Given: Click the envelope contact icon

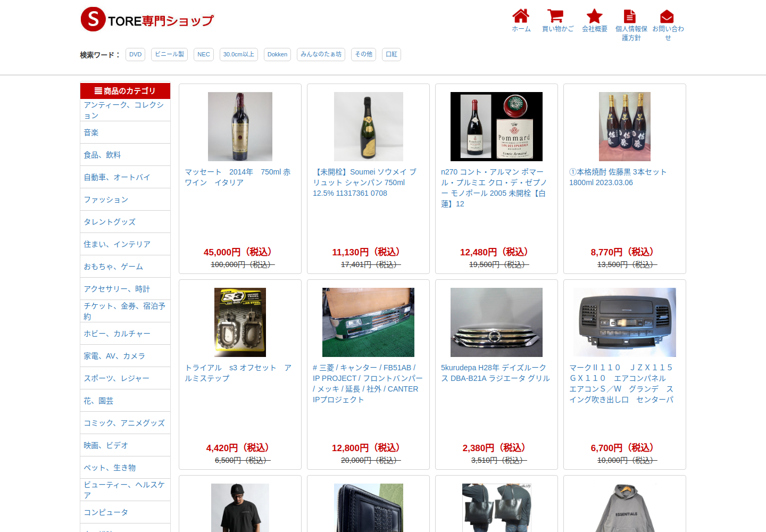Looking at the screenshot, I should (x=667, y=16).
